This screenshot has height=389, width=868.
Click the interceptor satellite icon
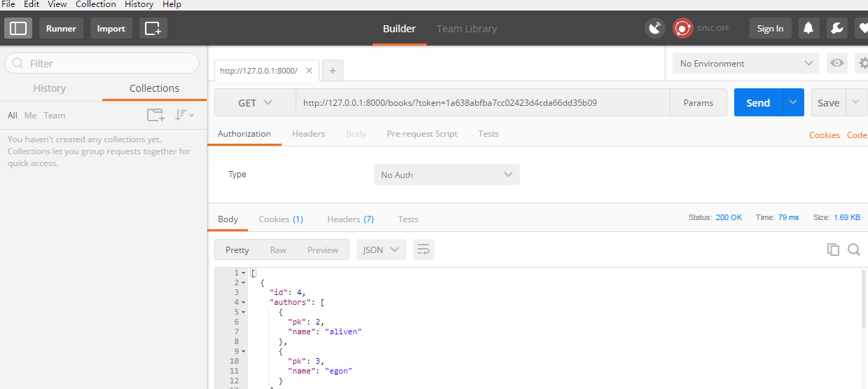point(654,29)
